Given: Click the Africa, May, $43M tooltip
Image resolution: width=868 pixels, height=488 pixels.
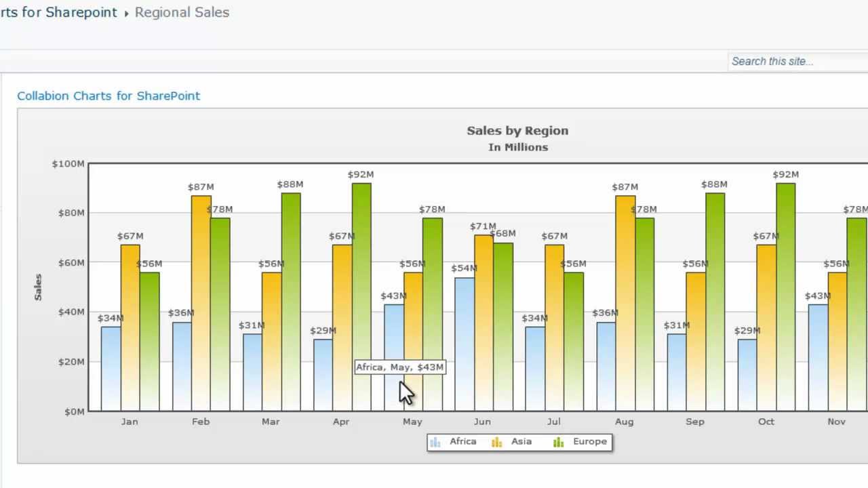Looking at the screenshot, I should coord(400,367).
